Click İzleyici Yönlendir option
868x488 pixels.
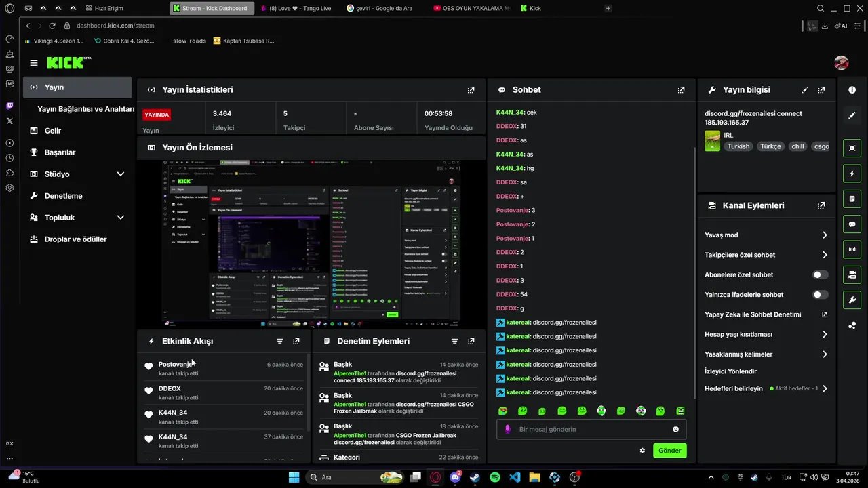(x=730, y=371)
